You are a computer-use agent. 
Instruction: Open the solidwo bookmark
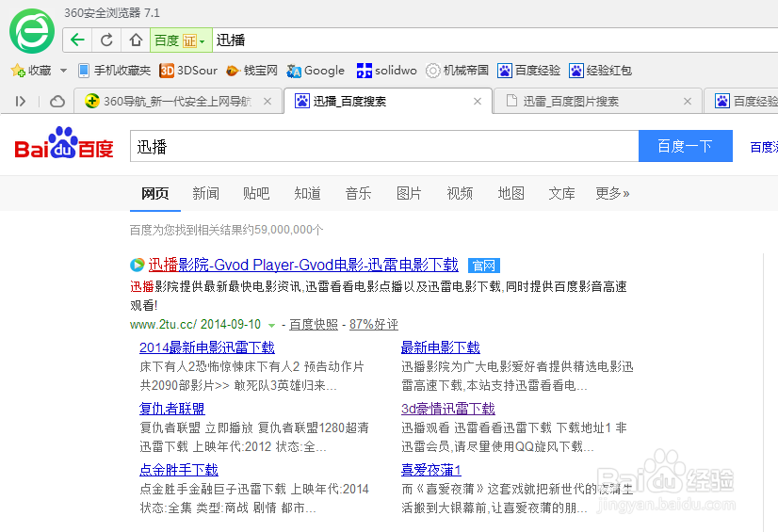point(386,71)
